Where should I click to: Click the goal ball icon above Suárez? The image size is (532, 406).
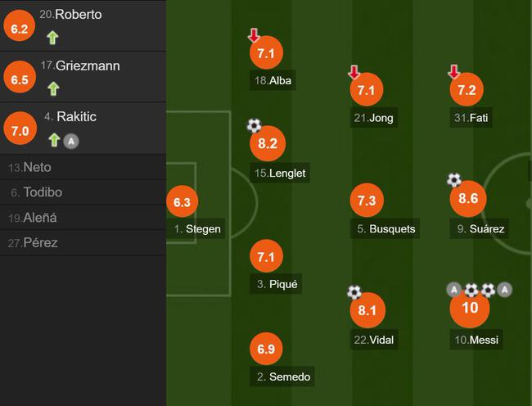[454, 180]
